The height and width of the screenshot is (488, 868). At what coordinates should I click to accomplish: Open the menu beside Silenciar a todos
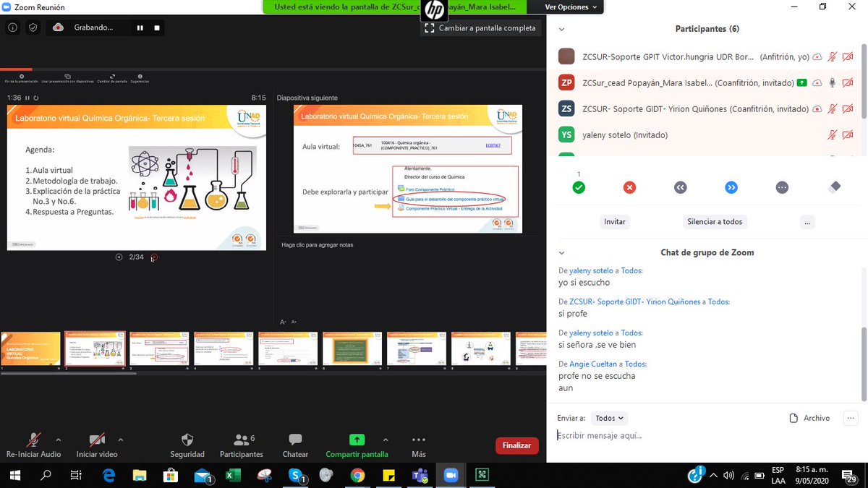(807, 222)
